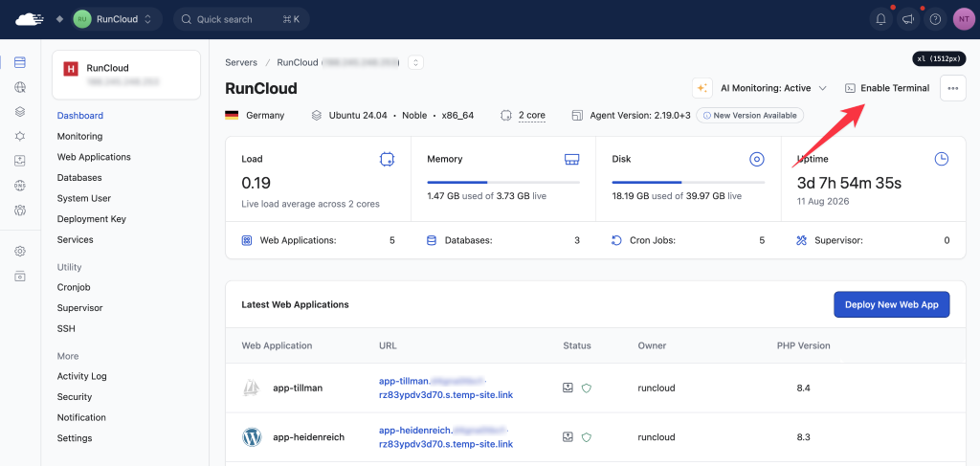Viewport: 980px width, 466px height.
Task: Click the AI sparkle icon button
Action: click(702, 88)
